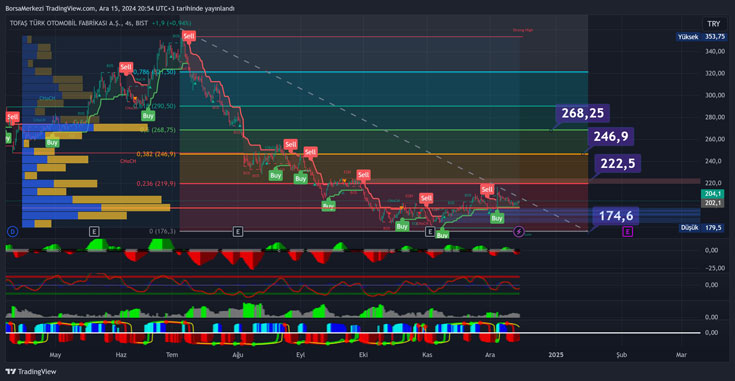This screenshot has width=735, height=381.
Task: Click the most recent Sell marker in December
Action: tap(487, 189)
